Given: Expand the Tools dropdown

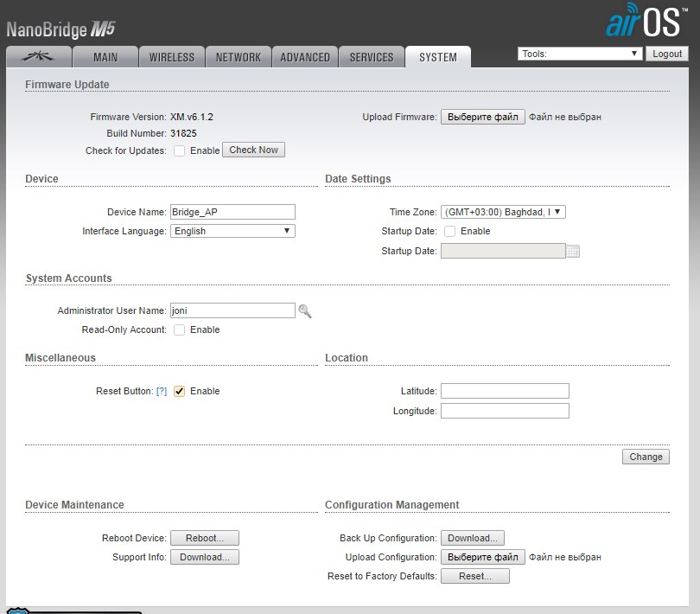Looking at the screenshot, I should 580,54.
